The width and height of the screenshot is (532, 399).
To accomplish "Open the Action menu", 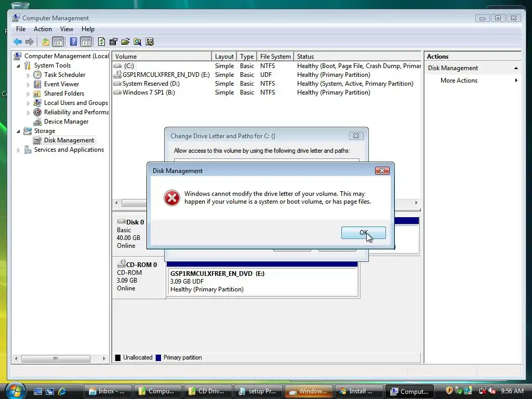I will coord(43,29).
